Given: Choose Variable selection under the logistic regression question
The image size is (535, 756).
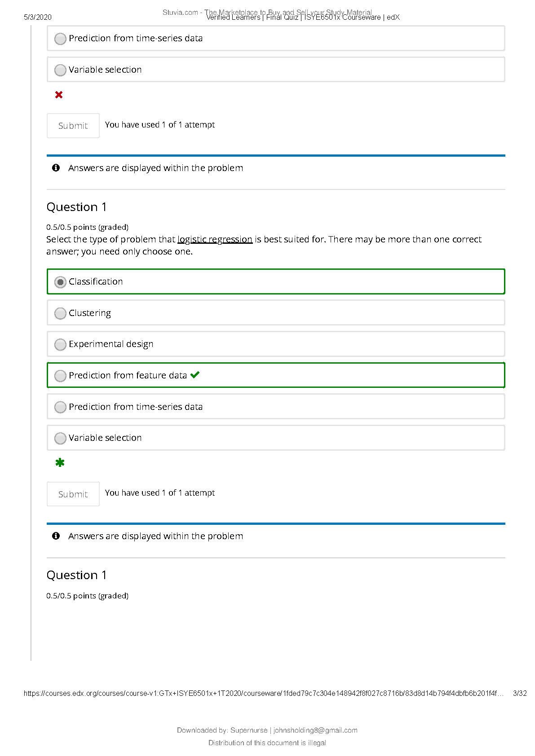Looking at the screenshot, I should tap(60, 438).
